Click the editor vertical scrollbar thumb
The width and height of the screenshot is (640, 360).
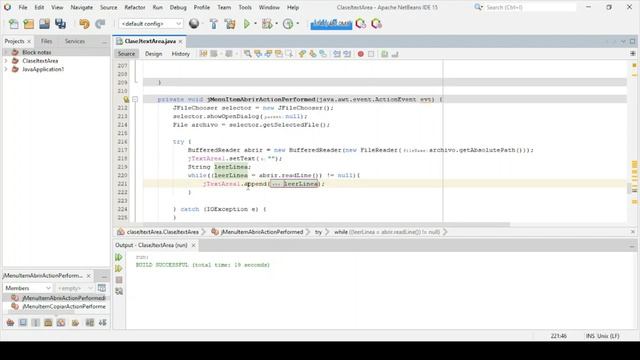[629, 188]
